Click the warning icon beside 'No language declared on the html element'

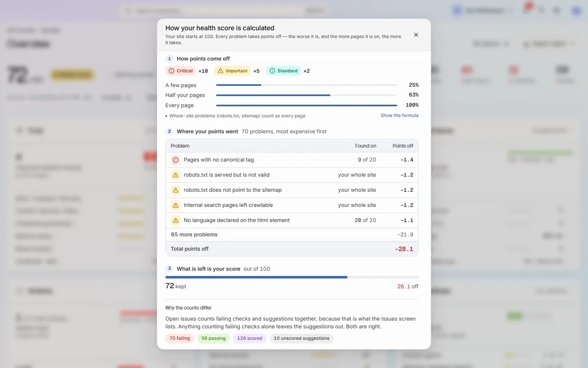[176, 220]
